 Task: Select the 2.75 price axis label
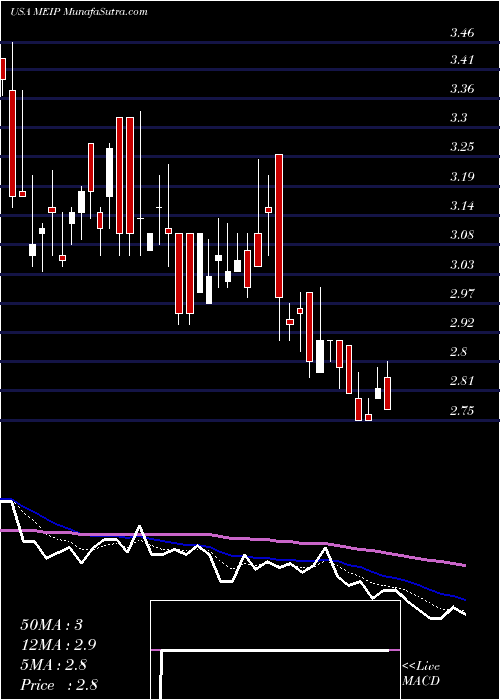pyautogui.click(x=462, y=411)
